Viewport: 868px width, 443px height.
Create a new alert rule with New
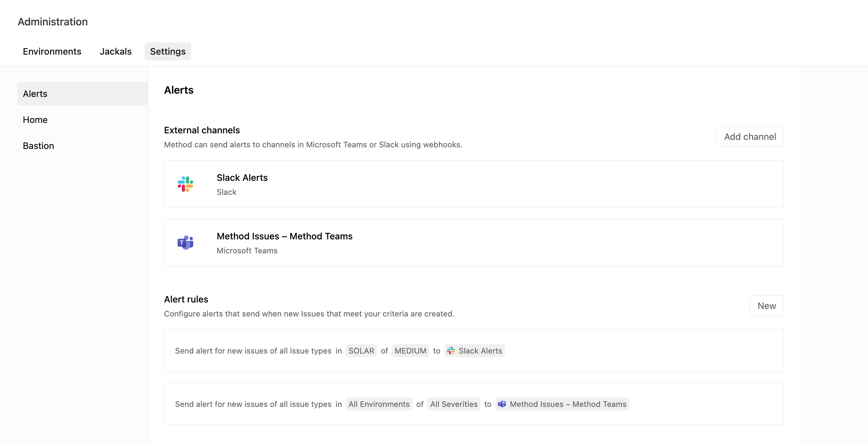click(x=766, y=305)
